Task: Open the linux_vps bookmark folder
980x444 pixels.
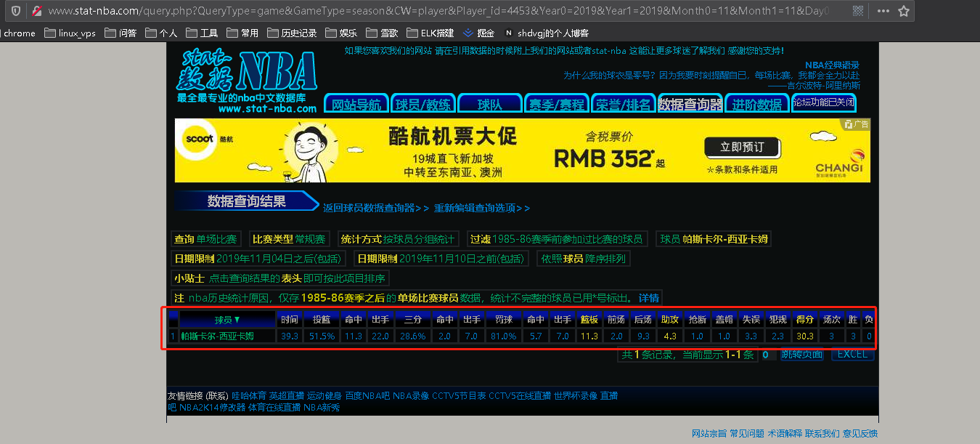Action: 70,33
